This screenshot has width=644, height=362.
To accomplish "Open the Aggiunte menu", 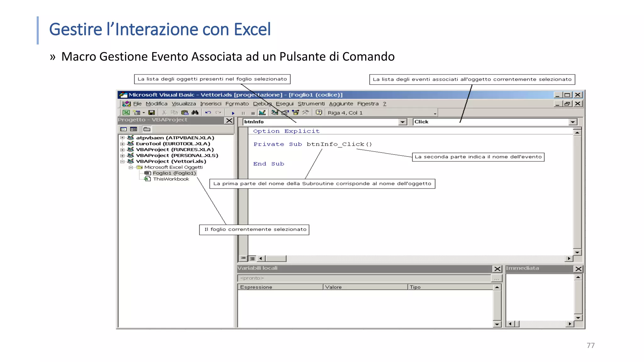I will coord(341,104).
